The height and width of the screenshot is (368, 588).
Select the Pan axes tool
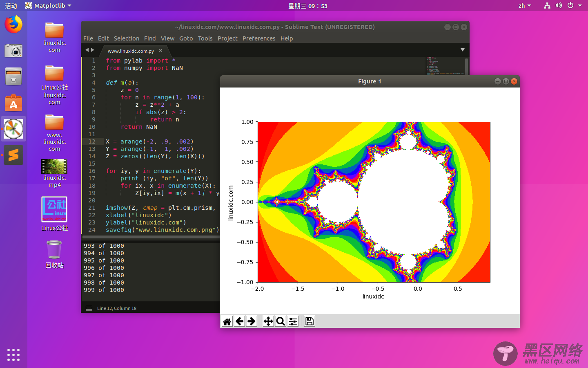click(268, 321)
